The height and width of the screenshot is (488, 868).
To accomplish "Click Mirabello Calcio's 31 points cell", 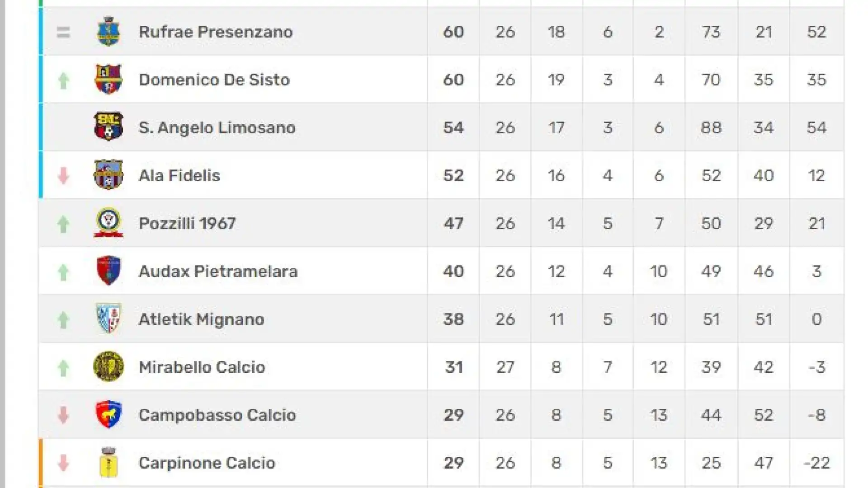I will pos(453,367).
